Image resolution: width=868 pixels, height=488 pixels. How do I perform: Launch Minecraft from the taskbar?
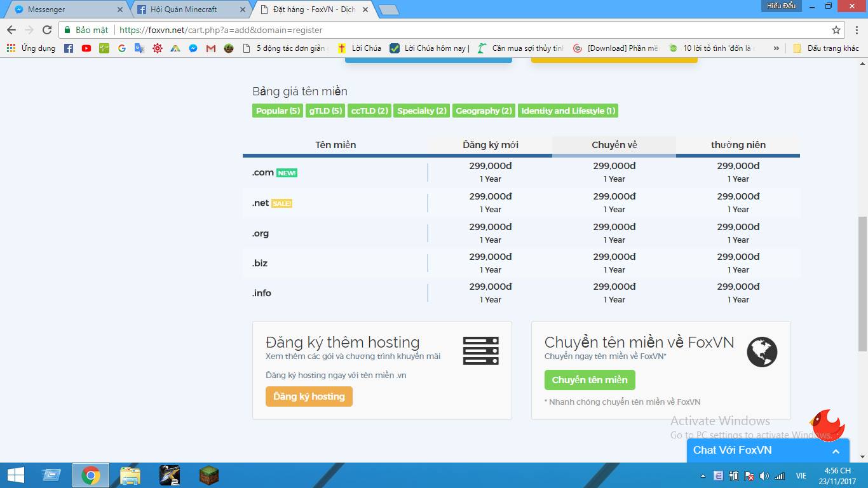click(x=209, y=475)
